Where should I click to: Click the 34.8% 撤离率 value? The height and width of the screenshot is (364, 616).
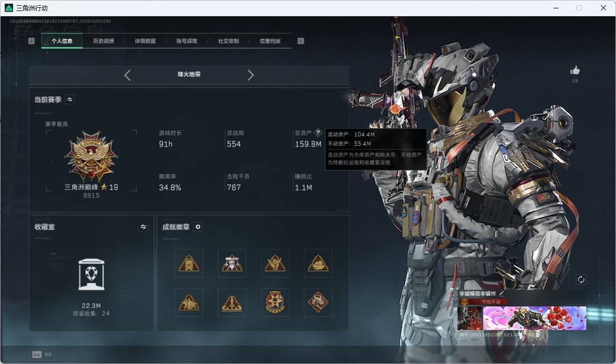170,188
